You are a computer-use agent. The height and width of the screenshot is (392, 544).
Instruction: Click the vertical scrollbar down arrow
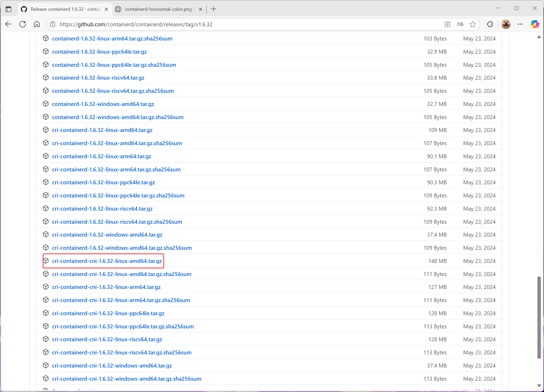click(x=539, y=386)
